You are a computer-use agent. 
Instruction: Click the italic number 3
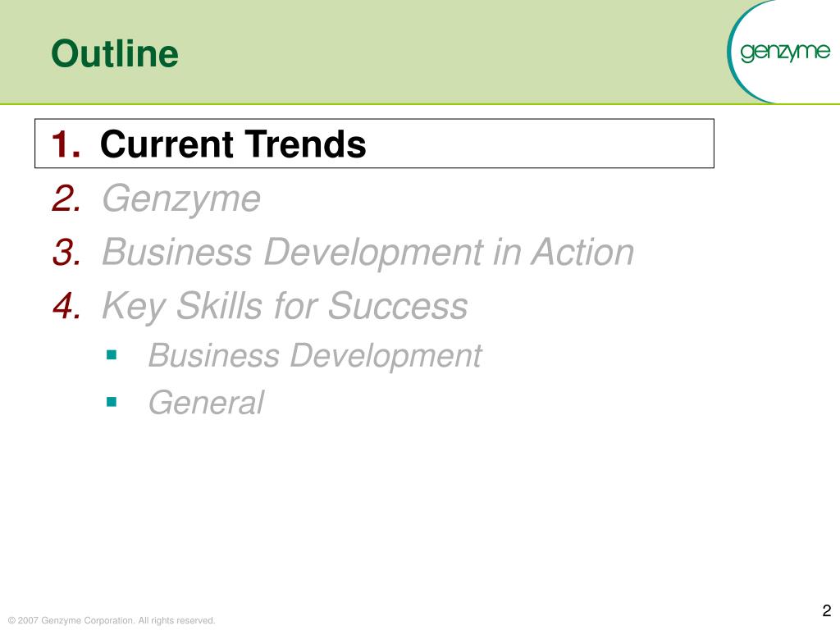click(67, 252)
